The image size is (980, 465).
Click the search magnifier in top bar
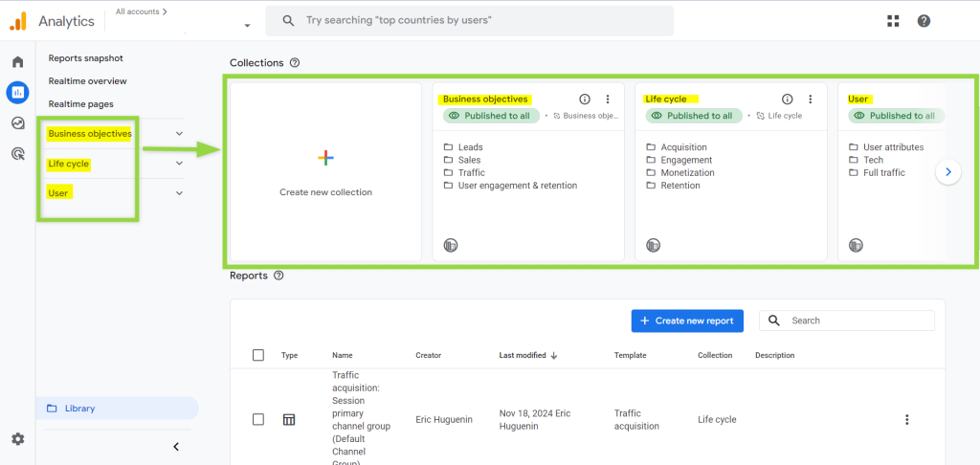[288, 21]
